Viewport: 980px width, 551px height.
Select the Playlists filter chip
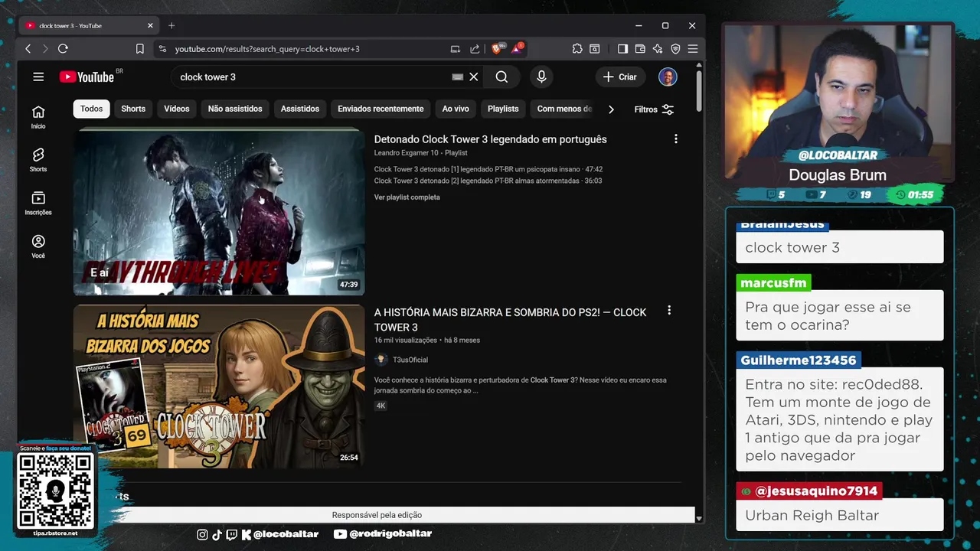(503, 109)
